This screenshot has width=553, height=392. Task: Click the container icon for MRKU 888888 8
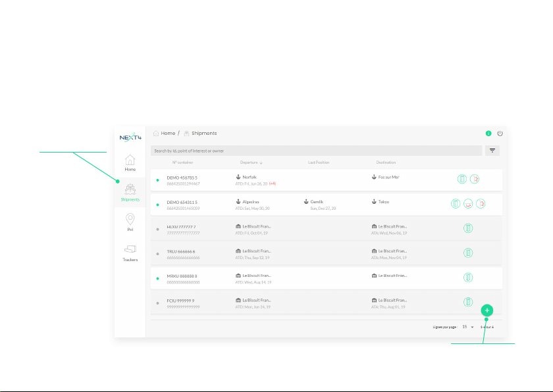(468, 278)
